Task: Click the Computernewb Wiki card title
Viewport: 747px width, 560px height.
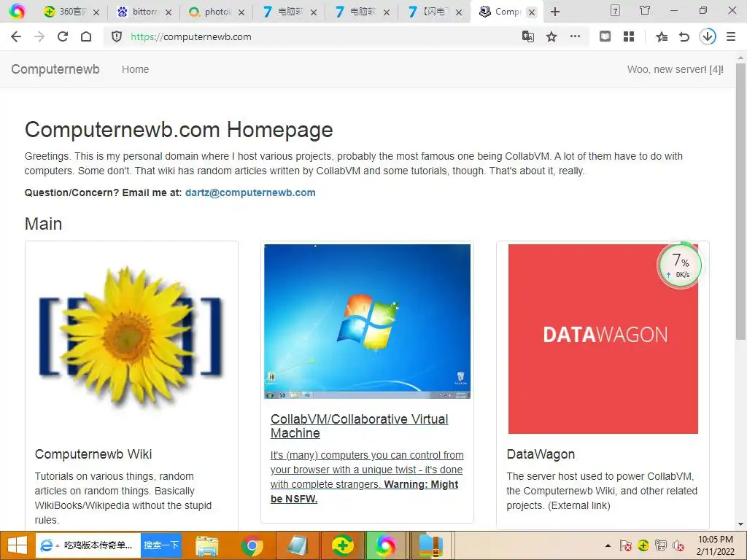Action: pyautogui.click(x=93, y=454)
